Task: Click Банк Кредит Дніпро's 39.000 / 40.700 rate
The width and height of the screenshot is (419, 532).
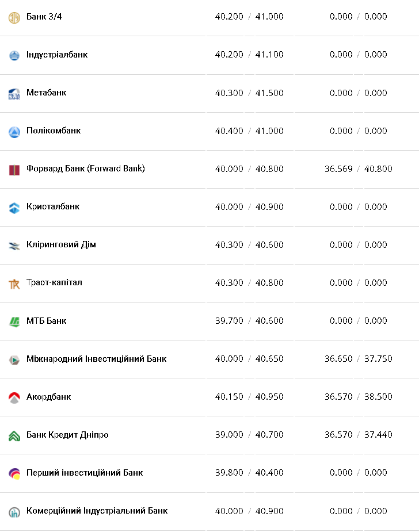Action: 249,435
